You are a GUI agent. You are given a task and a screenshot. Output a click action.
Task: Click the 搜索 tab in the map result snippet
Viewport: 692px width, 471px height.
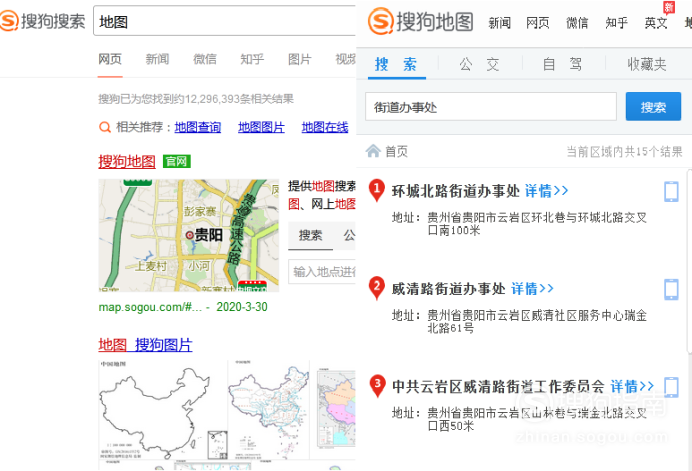pyautogui.click(x=310, y=236)
